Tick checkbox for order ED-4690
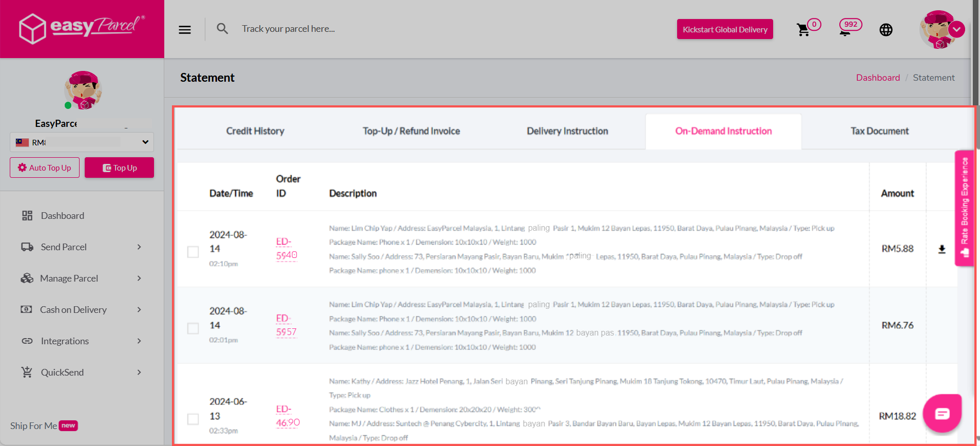 tap(193, 419)
